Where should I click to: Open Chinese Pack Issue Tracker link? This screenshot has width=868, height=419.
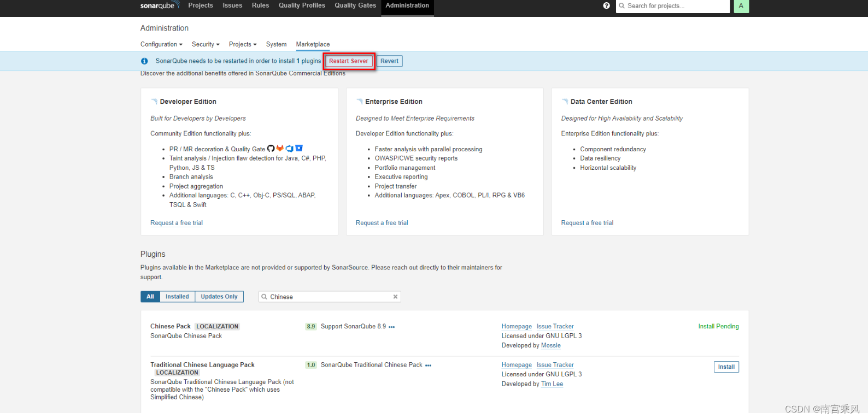pos(555,327)
